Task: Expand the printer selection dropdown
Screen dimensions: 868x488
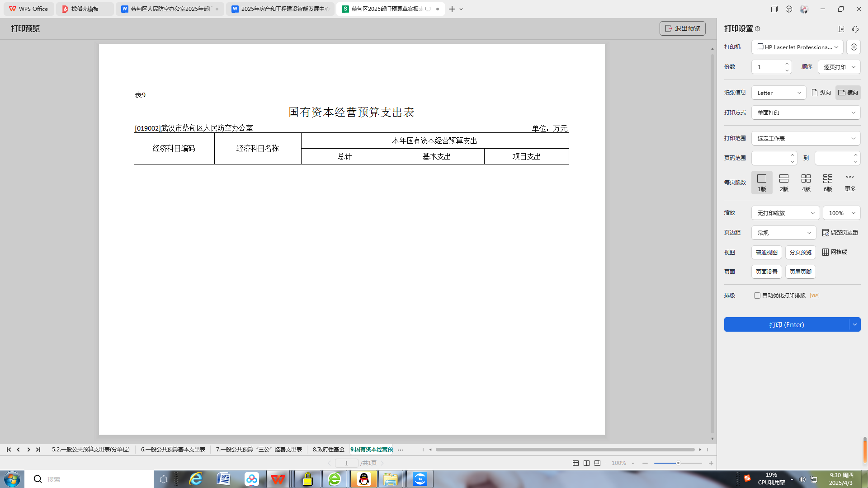Action: coord(797,47)
